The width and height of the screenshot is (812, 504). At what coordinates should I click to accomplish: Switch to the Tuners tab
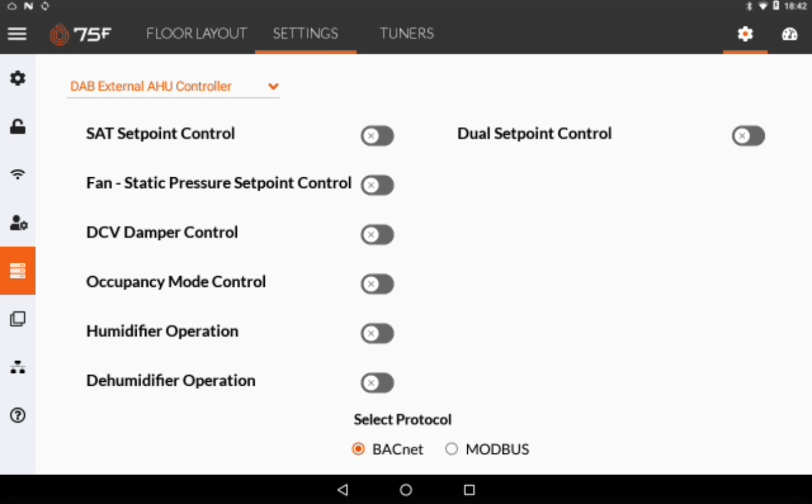click(407, 34)
